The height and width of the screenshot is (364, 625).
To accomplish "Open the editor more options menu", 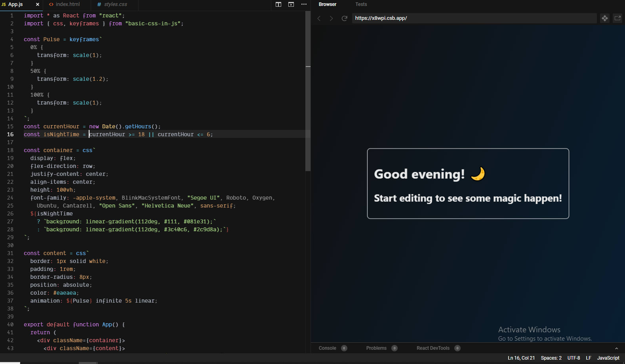I will point(304,4).
